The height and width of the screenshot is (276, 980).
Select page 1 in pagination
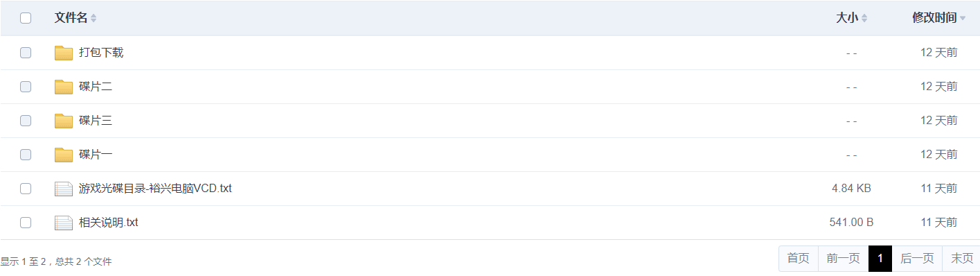[x=880, y=259]
